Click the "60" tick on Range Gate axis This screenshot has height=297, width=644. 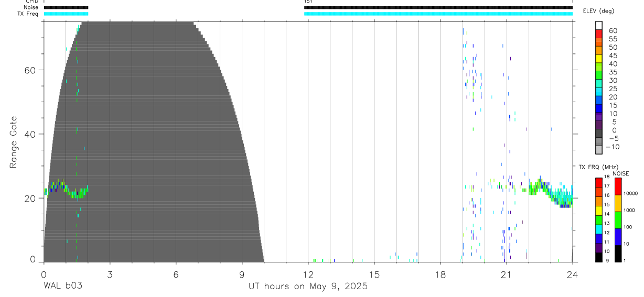click(30, 70)
